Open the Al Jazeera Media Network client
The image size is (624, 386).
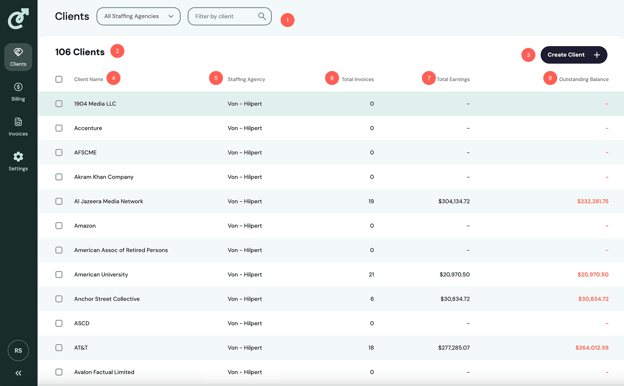coord(109,201)
